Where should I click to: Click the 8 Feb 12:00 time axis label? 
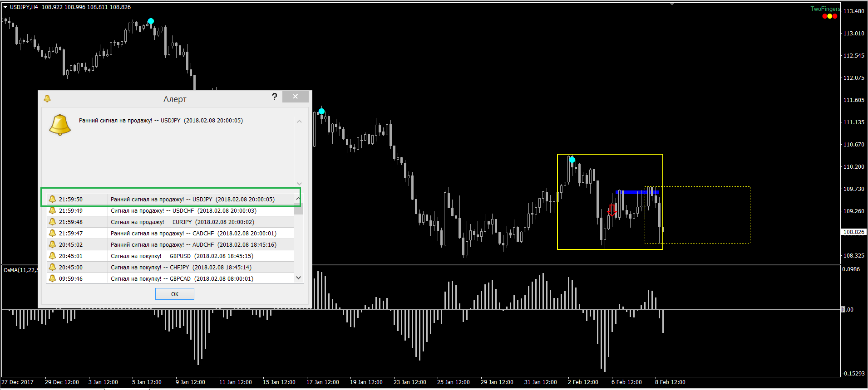[x=670, y=382]
